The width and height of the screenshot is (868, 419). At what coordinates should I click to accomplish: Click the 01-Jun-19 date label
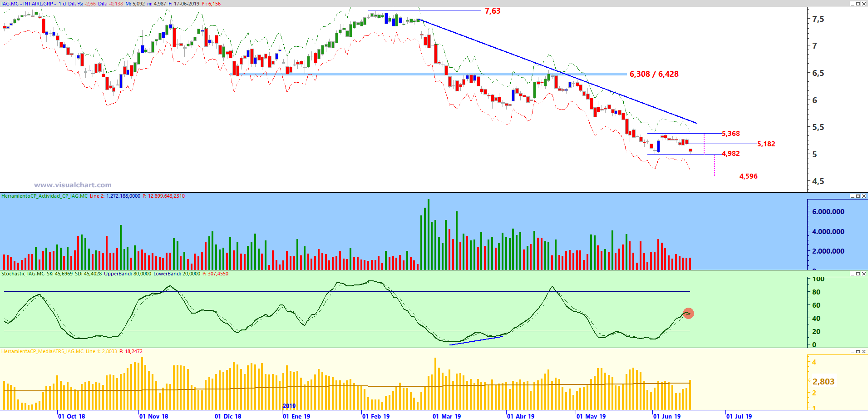[667, 416]
